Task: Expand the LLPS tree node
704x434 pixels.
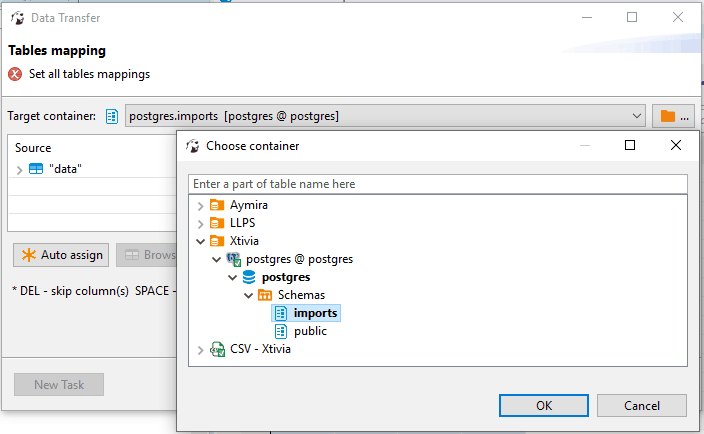Action: coord(201,223)
